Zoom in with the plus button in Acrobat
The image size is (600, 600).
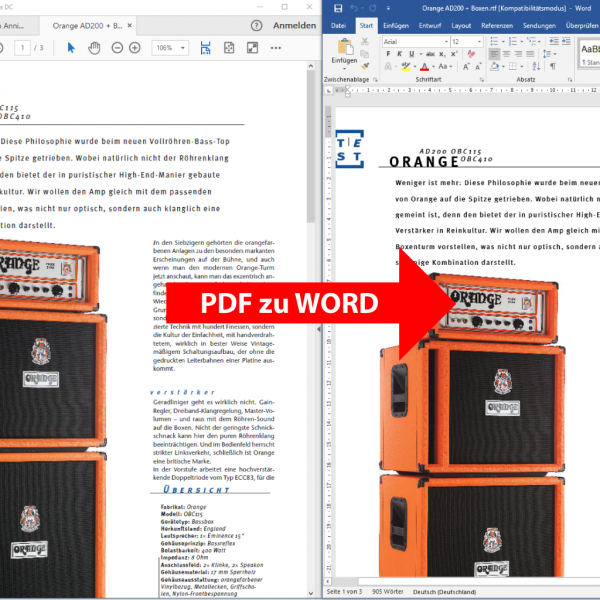point(135,48)
